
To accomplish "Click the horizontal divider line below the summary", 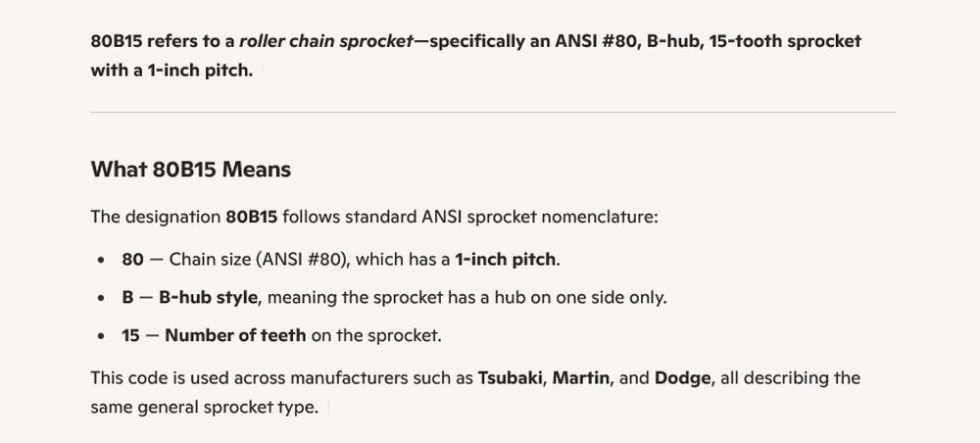I will pyautogui.click(x=493, y=113).
